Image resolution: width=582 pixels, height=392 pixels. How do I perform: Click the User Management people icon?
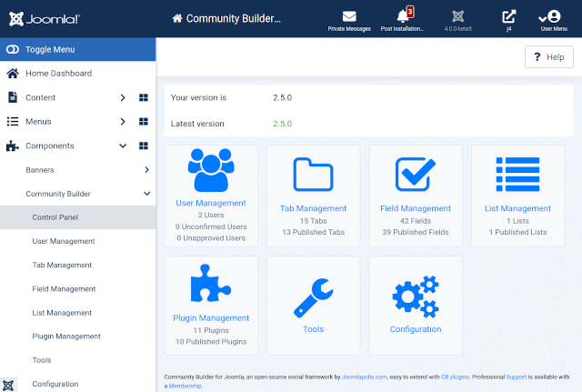click(x=211, y=170)
